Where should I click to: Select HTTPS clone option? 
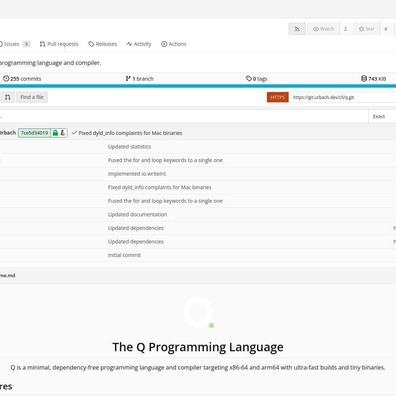tap(278, 97)
